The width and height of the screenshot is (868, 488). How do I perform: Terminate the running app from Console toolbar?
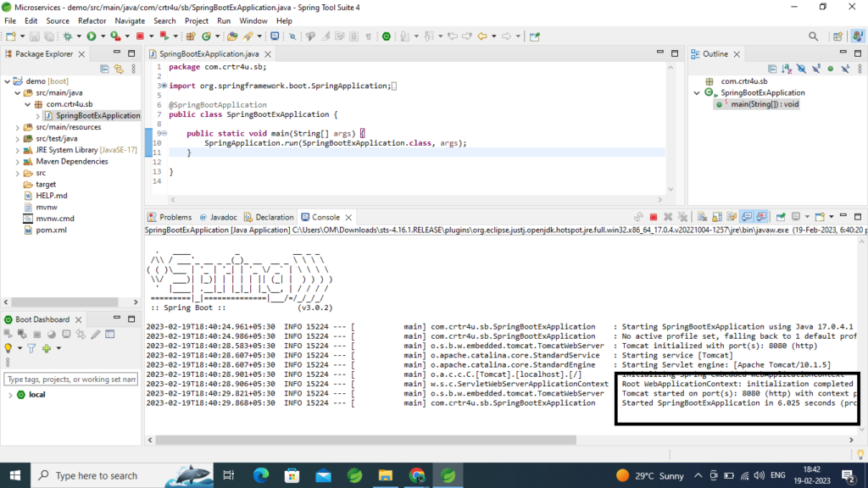pos(654,217)
